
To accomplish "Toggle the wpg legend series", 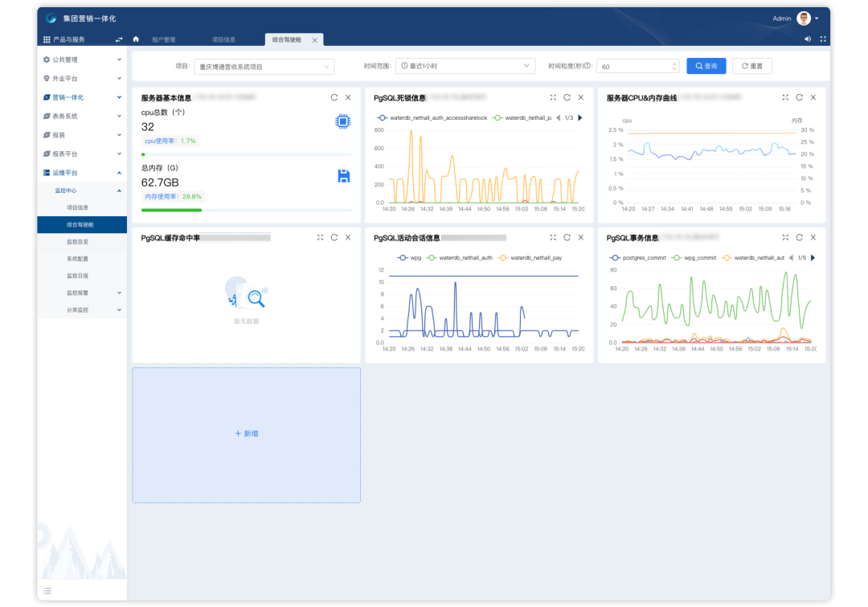I will pyautogui.click(x=409, y=258).
